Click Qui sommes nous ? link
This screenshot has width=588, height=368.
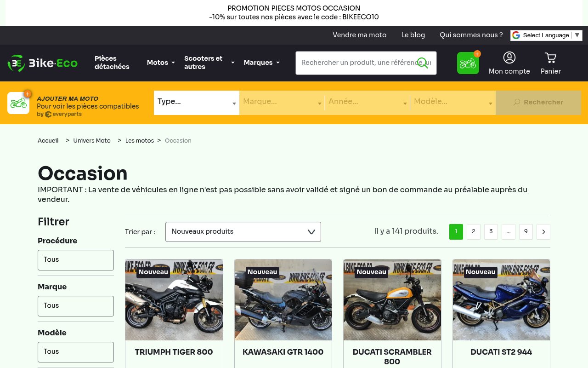[471, 35]
